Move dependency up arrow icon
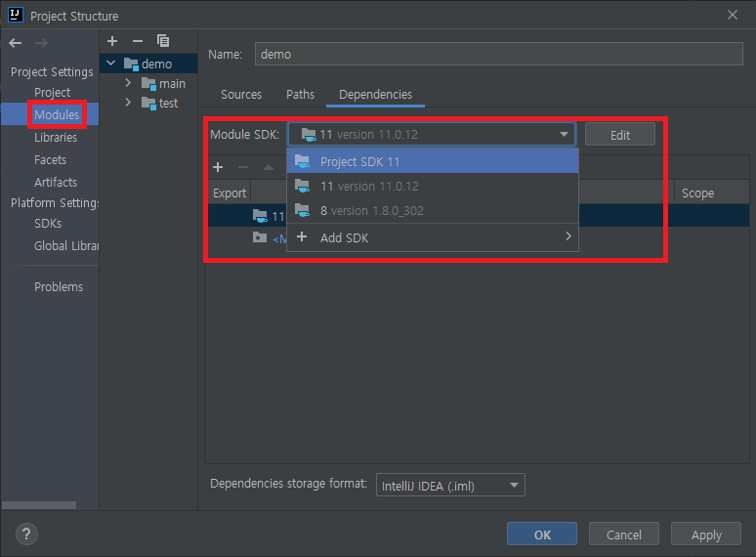This screenshot has height=557, width=756. point(269,167)
